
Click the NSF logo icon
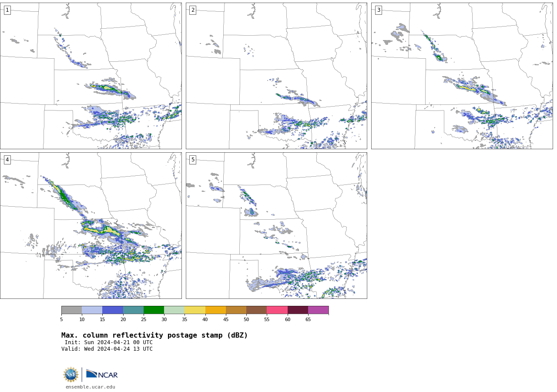click(x=71, y=375)
